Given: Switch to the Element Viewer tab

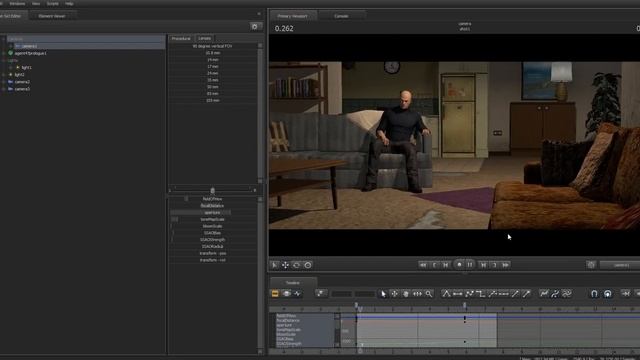Looking at the screenshot, I should coord(52,16).
